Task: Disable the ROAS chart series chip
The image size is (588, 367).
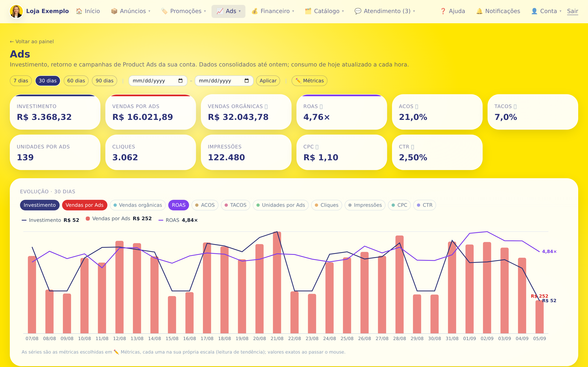Action: pyautogui.click(x=179, y=205)
